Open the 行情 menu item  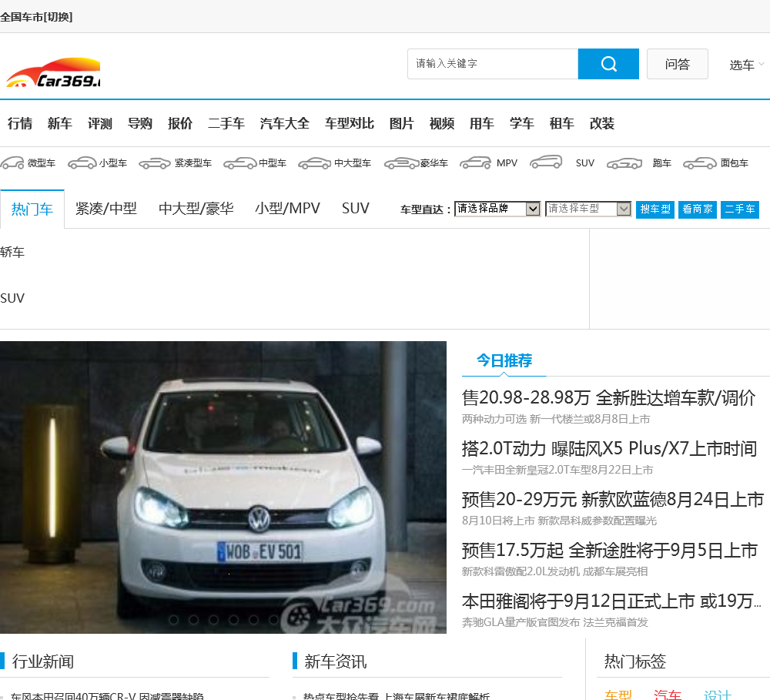tap(20, 123)
